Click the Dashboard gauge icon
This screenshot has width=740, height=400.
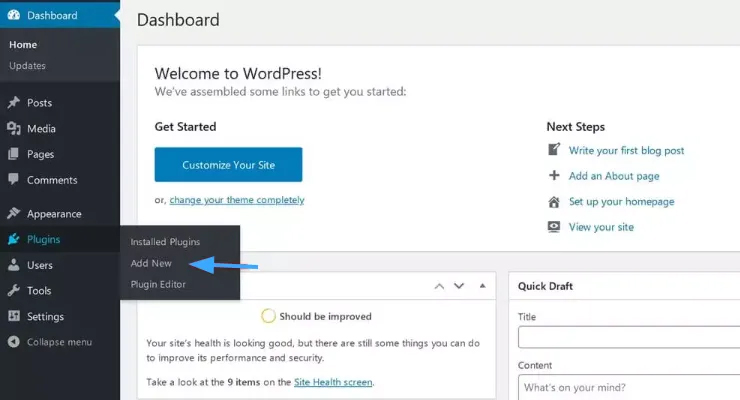[x=14, y=15]
